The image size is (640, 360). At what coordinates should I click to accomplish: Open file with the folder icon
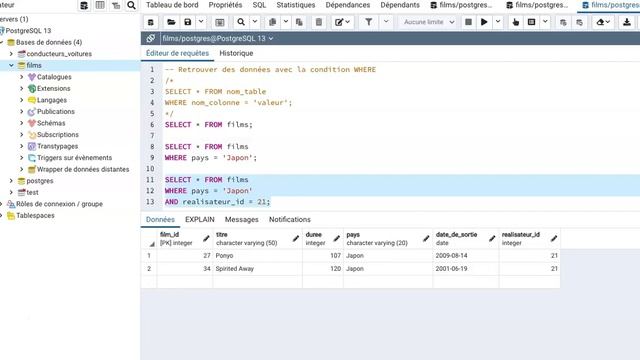coord(171,22)
